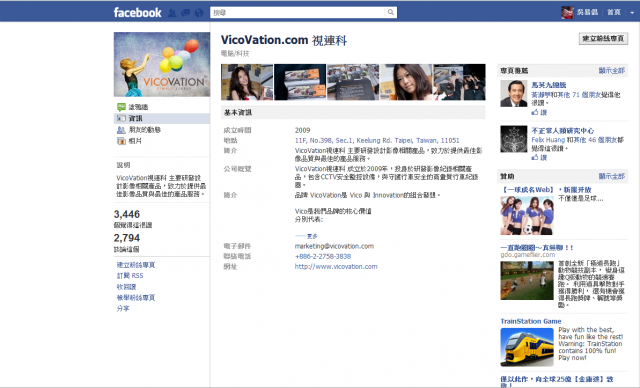Click the sidebar create fan page link
This screenshot has height=388, width=640.
click(x=136, y=265)
